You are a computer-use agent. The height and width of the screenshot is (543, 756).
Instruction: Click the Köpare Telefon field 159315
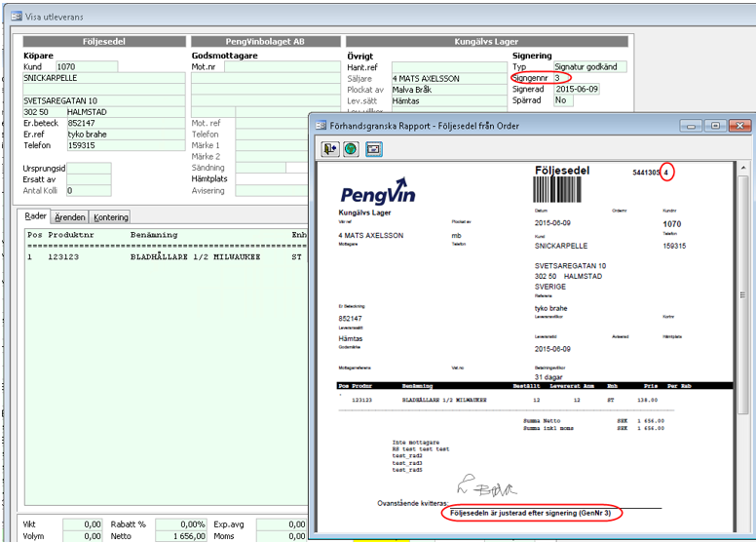126,145
